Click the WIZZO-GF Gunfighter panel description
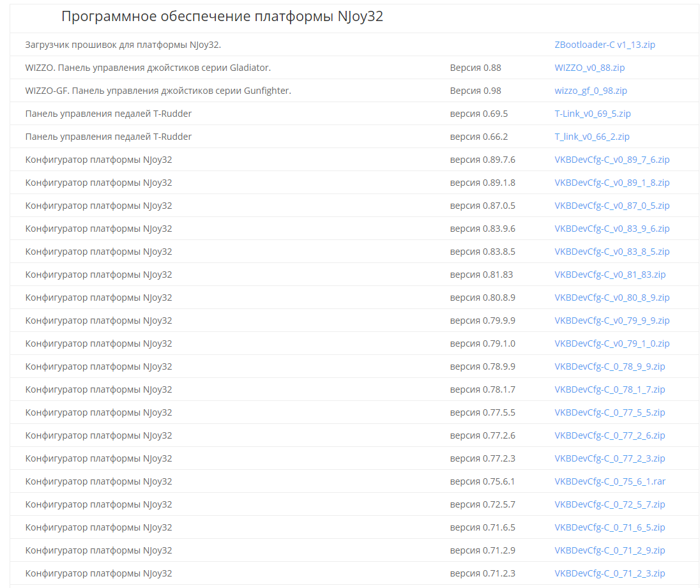The width and height of the screenshot is (700, 588). tap(158, 91)
